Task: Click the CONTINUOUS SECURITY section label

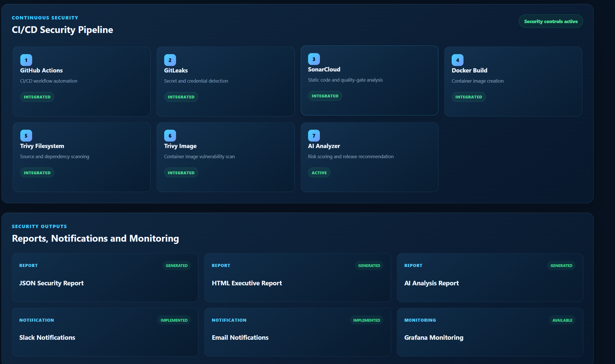Action: pos(45,18)
